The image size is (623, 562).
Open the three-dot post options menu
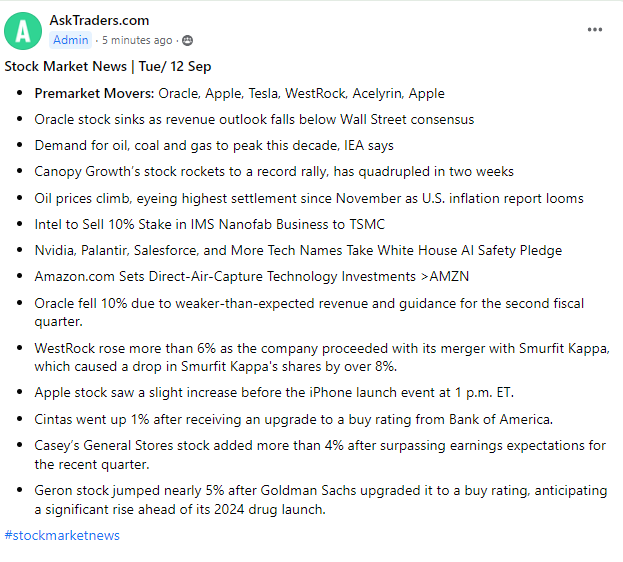click(x=595, y=30)
